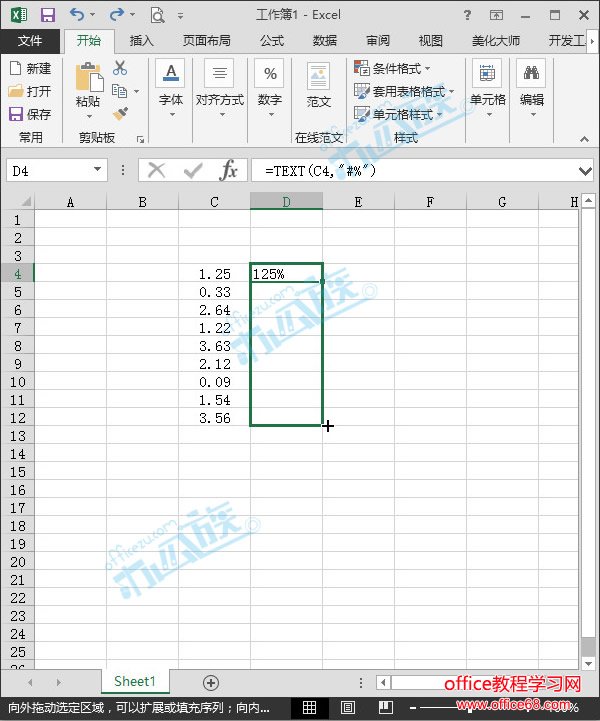Collapse the ribbon with chevron arrow
600x721 pixels.
click(x=584, y=139)
